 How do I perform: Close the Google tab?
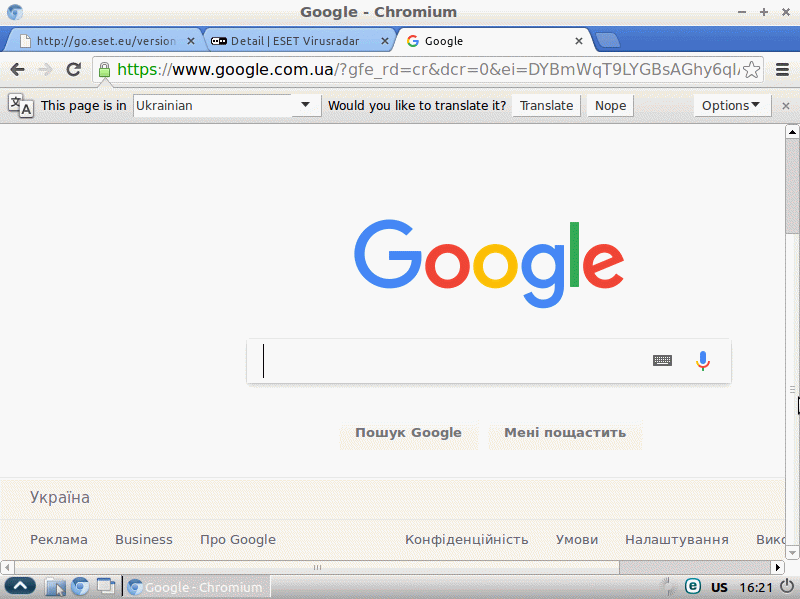[x=579, y=41]
